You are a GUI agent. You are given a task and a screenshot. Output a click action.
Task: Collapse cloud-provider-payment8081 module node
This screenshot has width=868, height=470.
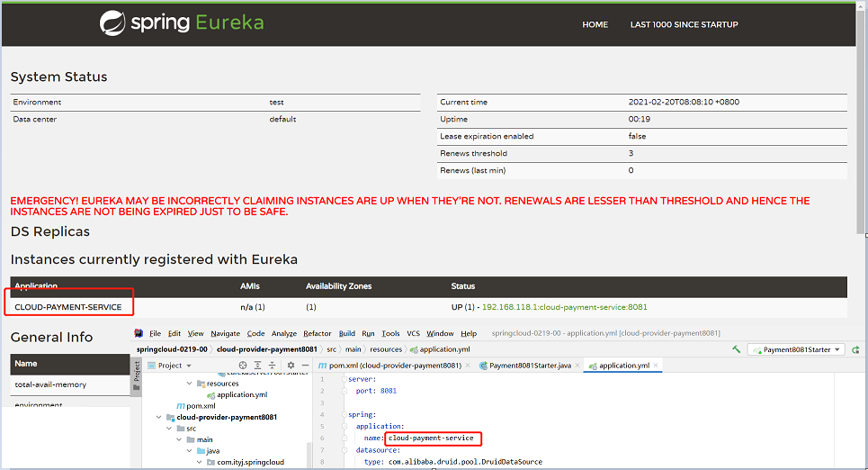tap(159, 418)
